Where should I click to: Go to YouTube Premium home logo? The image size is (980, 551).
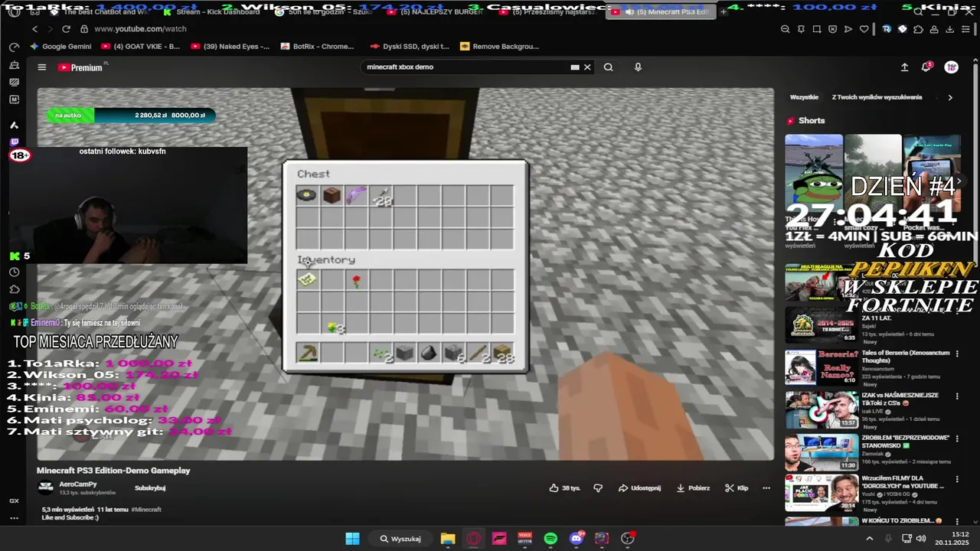click(80, 67)
